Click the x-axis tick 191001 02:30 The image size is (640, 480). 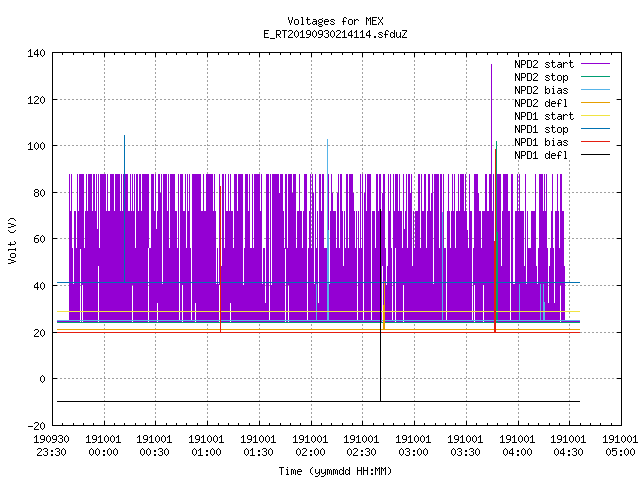[361, 446]
